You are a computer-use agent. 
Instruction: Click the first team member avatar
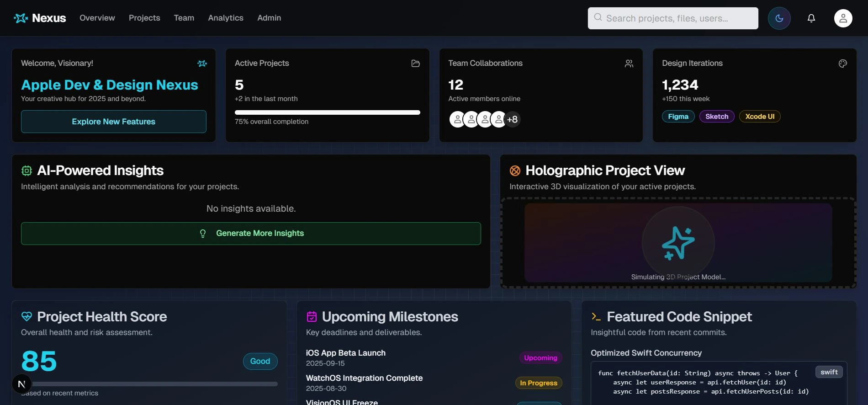pos(457,119)
